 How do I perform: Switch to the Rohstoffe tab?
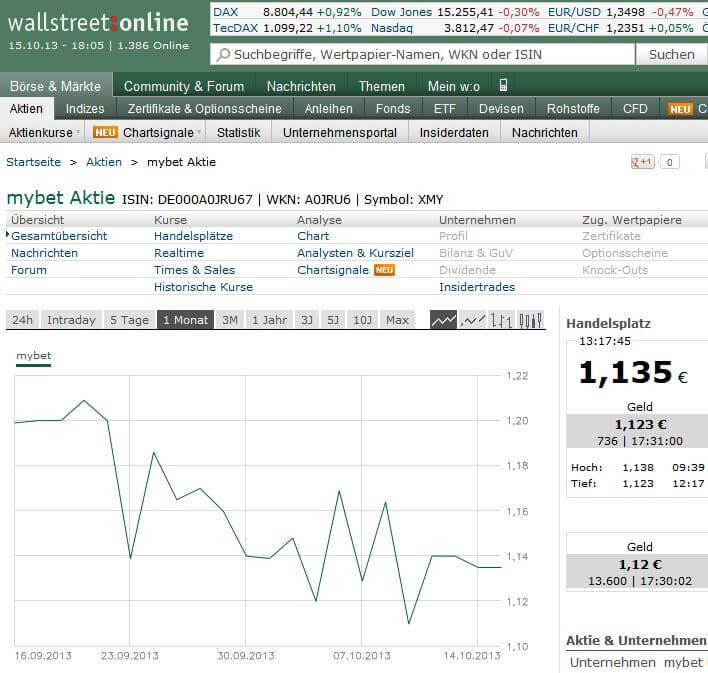point(573,109)
